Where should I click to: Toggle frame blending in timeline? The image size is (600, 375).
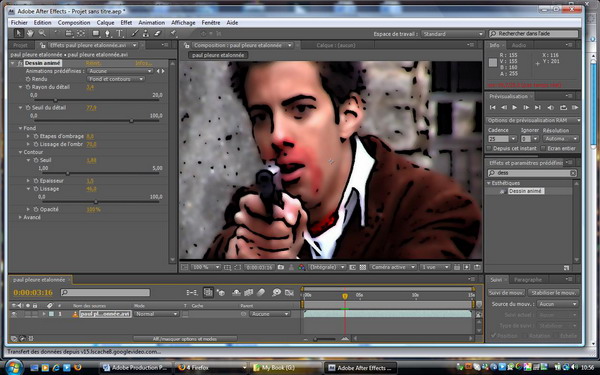tap(249, 293)
